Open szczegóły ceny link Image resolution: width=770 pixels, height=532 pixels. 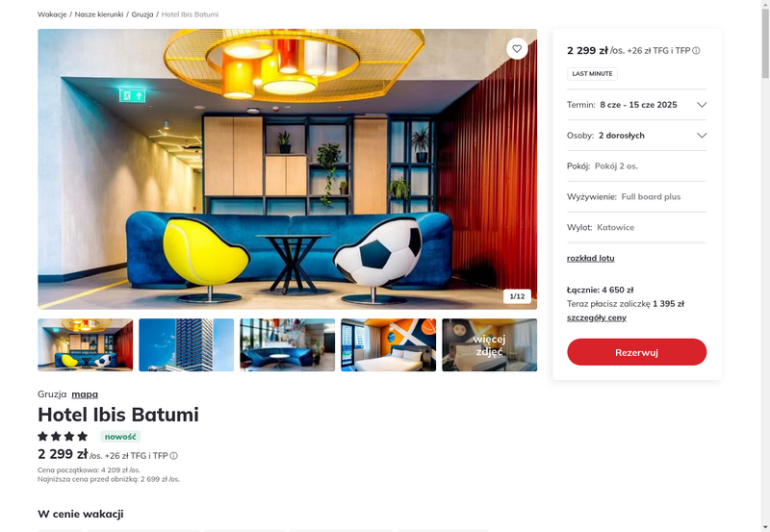(x=596, y=317)
